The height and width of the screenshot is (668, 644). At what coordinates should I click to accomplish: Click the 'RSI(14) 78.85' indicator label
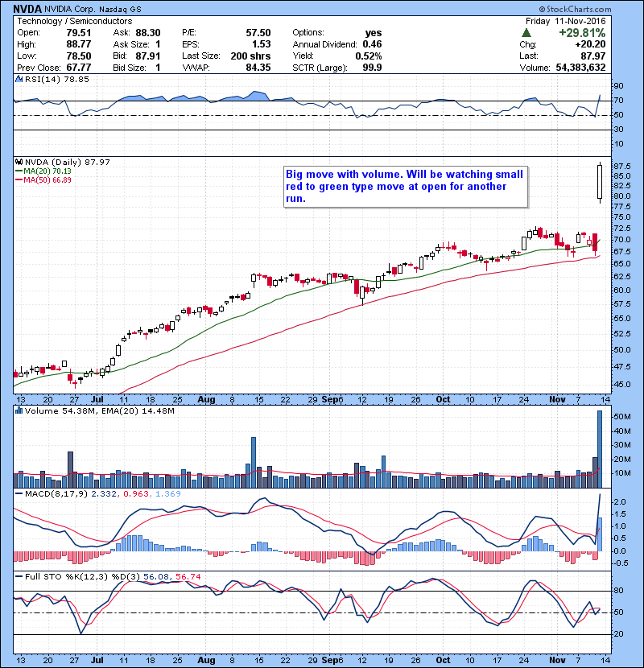coord(56,79)
